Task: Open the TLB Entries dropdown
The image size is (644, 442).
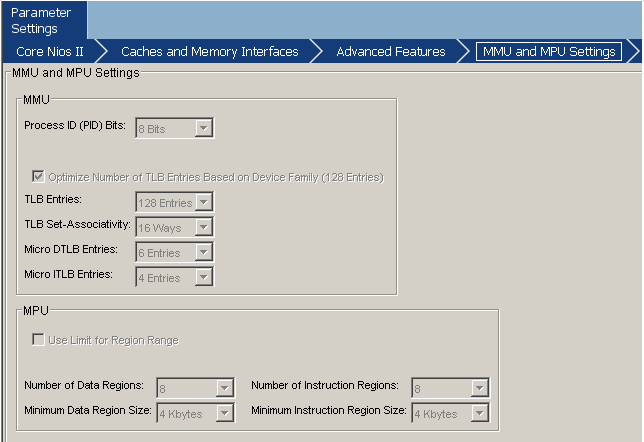Action: tap(175, 202)
